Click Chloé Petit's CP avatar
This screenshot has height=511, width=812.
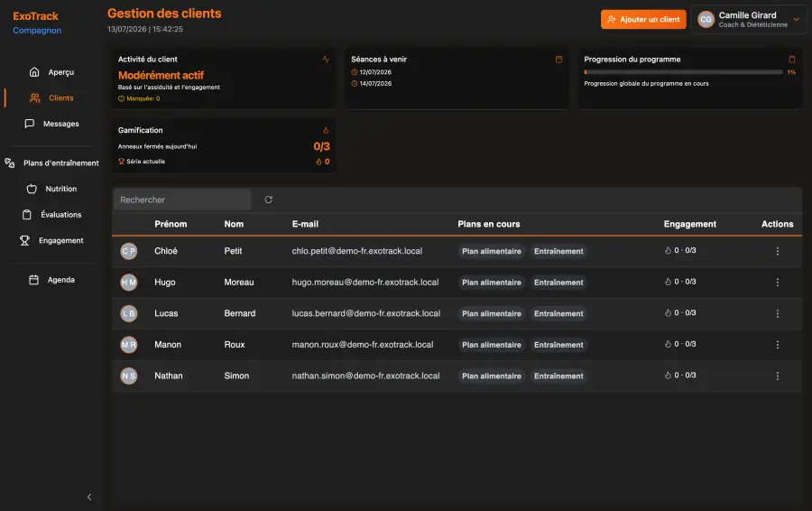coord(129,251)
